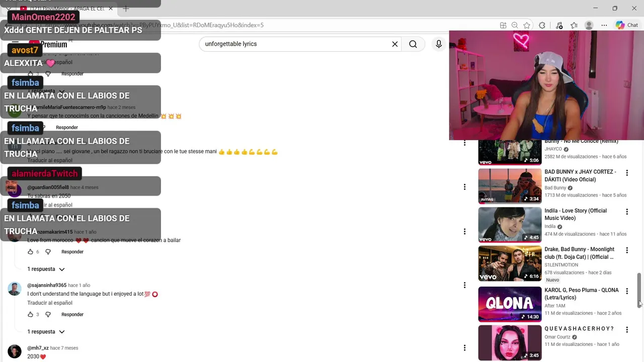This screenshot has width=644, height=362.
Task: Open the Edge profile avatar
Action: pyautogui.click(x=589, y=25)
